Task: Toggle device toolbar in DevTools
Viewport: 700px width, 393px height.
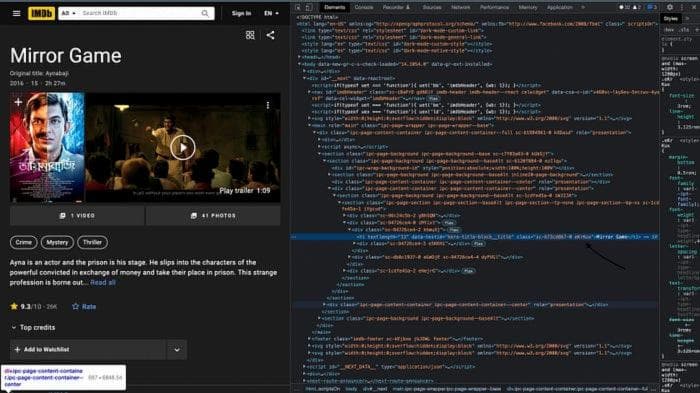Action: (308, 7)
